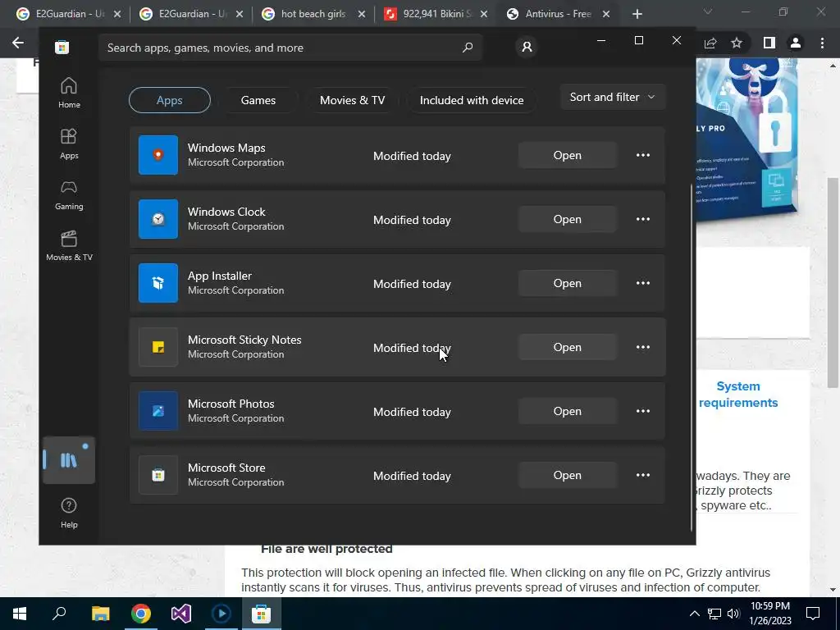
Task: Open Visual Studio from the taskbar
Action: [181, 614]
